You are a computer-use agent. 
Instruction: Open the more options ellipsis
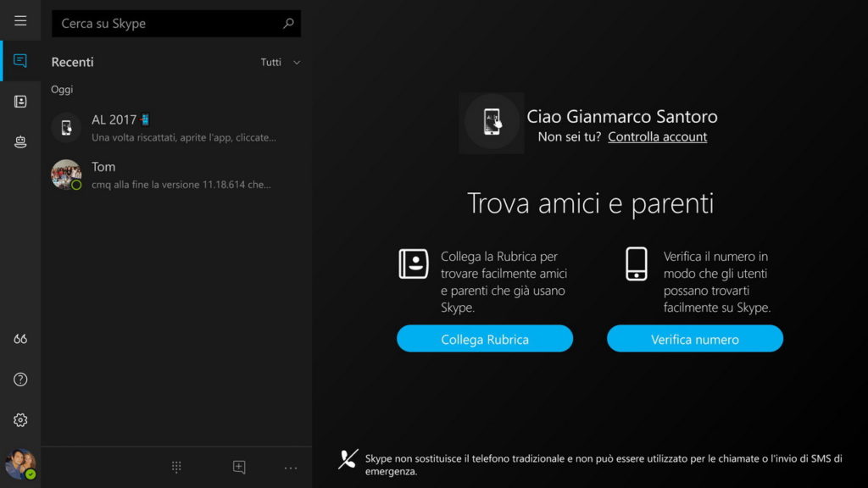[291, 468]
